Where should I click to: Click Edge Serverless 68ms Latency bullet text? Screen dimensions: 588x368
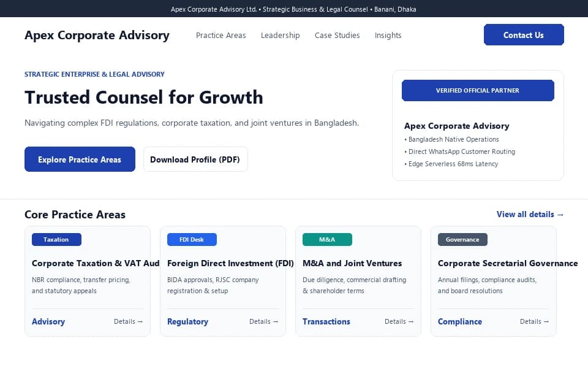pos(451,164)
